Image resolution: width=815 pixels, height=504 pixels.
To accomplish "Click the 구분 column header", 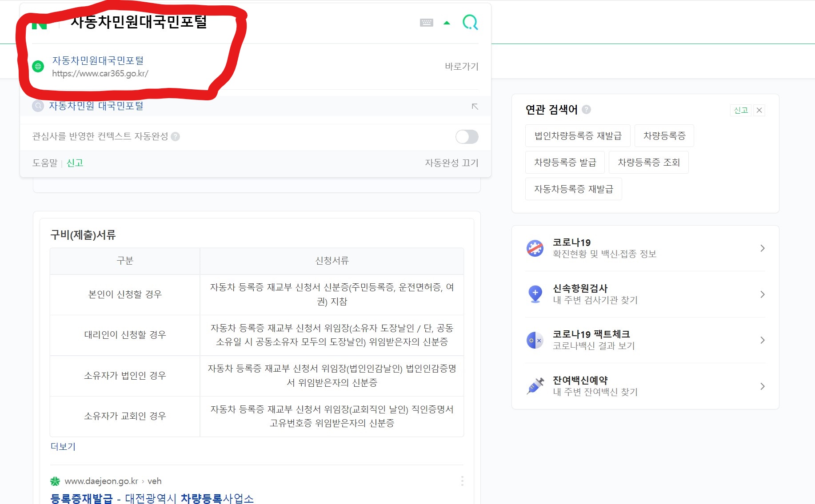I will point(125,261).
